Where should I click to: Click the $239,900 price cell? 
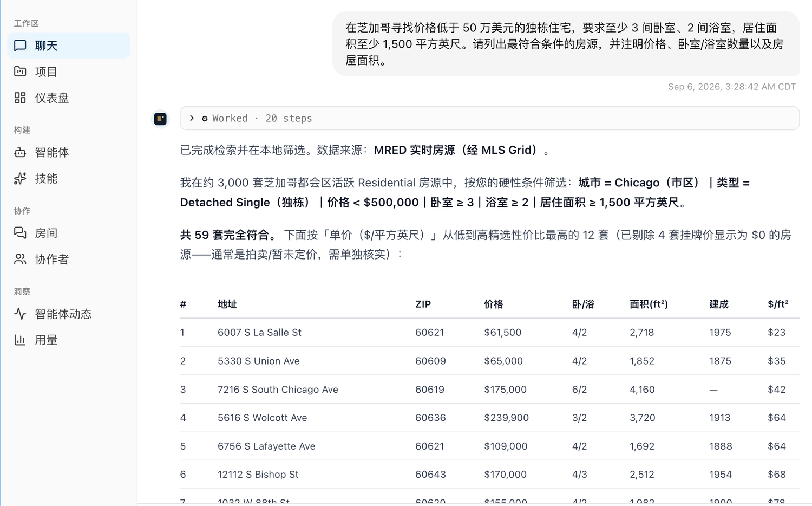click(x=507, y=418)
